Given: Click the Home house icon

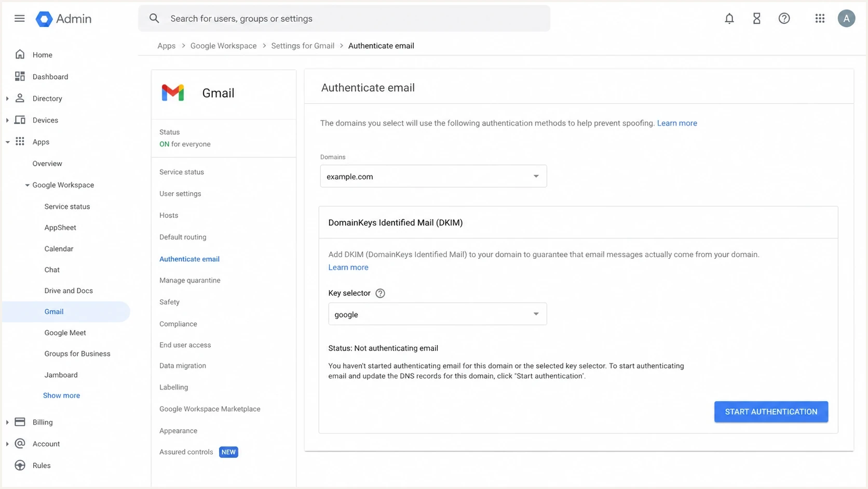Looking at the screenshot, I should [20, 55].
